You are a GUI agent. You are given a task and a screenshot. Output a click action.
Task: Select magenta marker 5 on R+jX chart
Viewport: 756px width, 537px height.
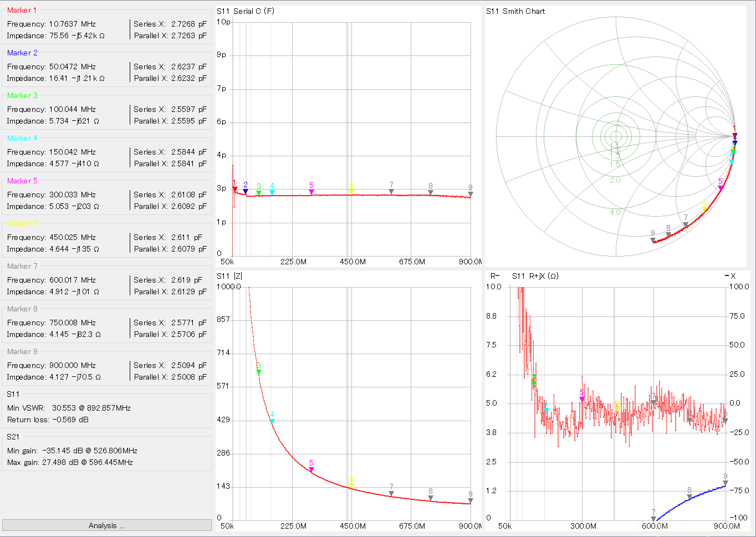[x=582, y=399]
